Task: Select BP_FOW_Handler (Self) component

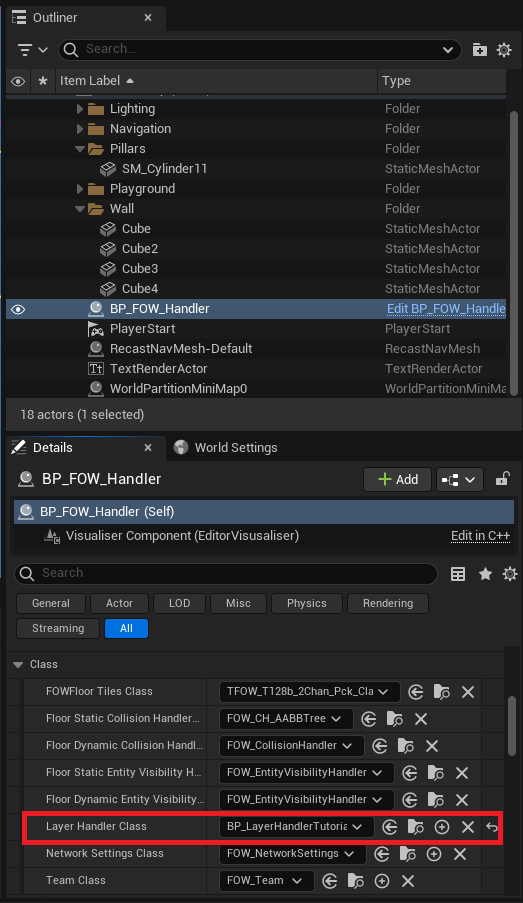Action: point(264,511)
